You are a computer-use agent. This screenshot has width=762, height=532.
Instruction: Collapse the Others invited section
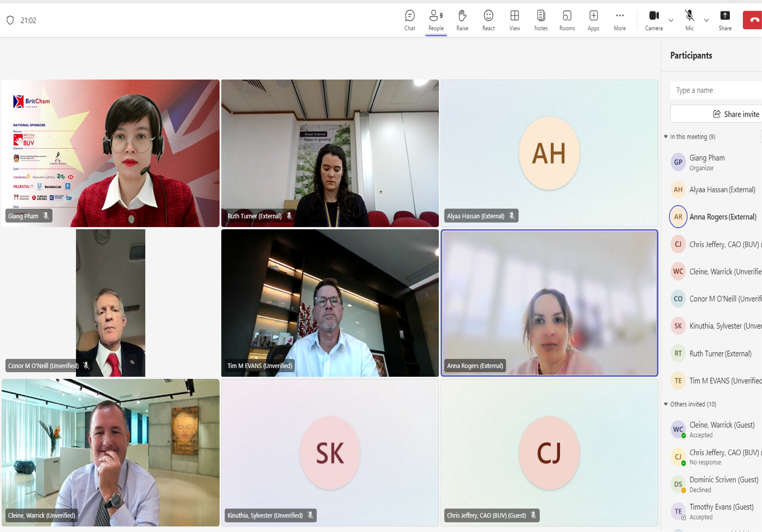[665, 404]
